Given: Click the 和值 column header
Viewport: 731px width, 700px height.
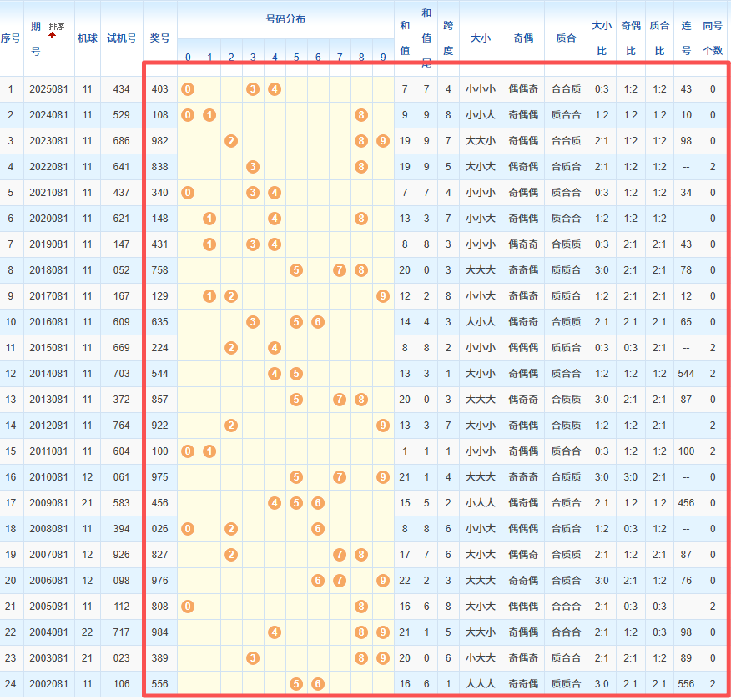Looking at the screenshot, I should (405, 38).
